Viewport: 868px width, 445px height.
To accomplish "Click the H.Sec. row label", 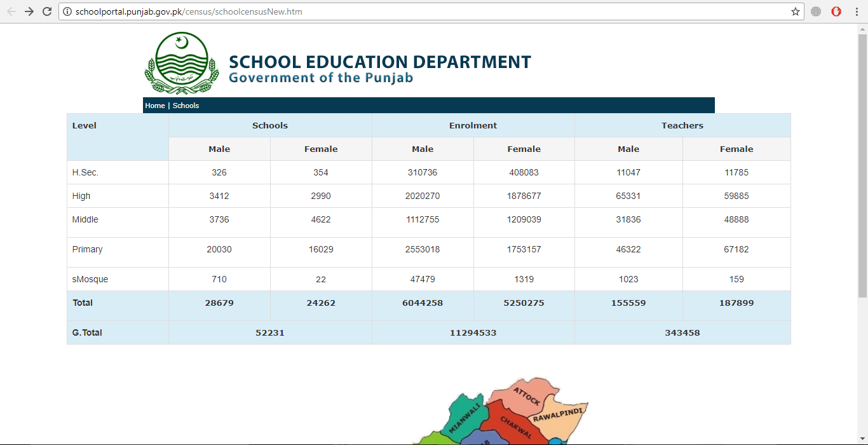I will pyautogui.click(x=85, y=172).
